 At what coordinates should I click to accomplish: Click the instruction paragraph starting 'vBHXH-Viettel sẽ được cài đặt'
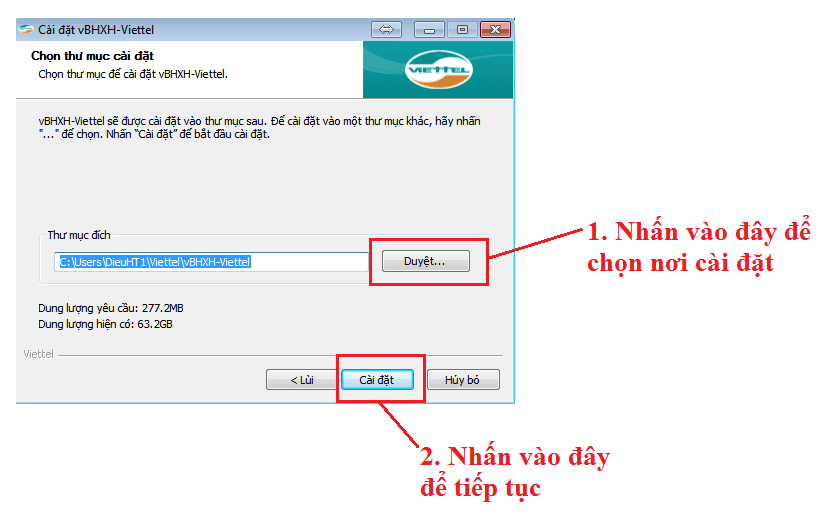pos(258,127)
